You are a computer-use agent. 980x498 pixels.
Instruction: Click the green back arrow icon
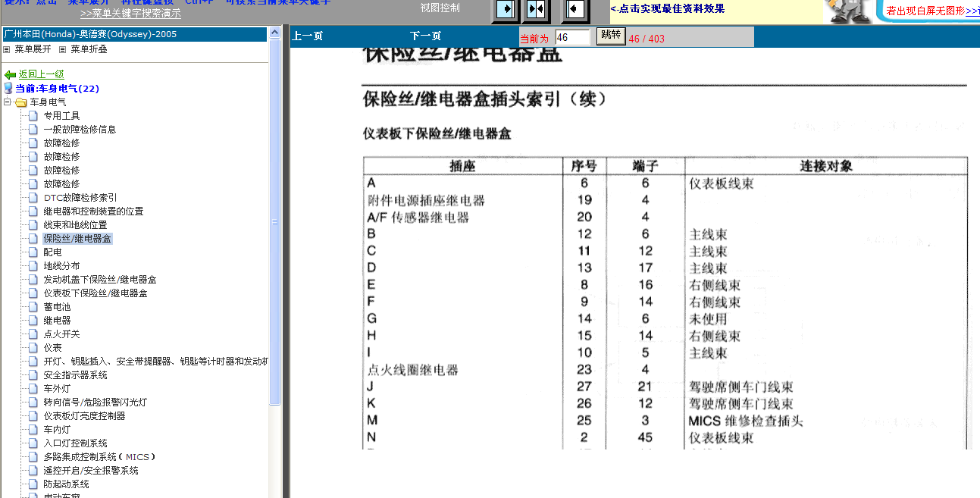pos(10,75)
